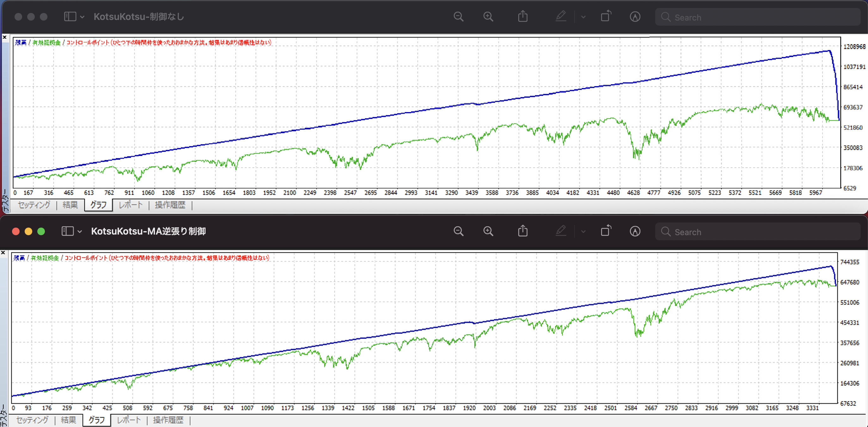Screen dimensions: 868x427
Task: Open markup options dropdown chevron in bottom window
Action: (x=583, y=232)
